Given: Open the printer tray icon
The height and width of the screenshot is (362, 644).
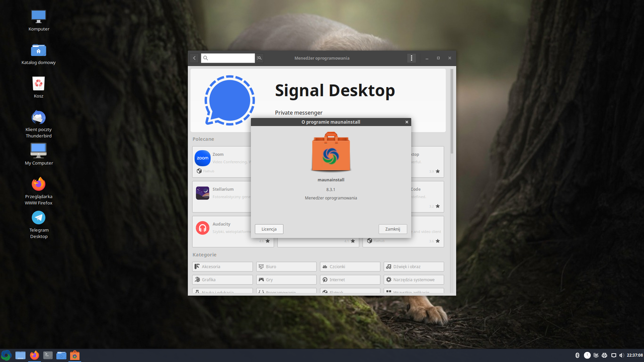Looking at the screenshot, I should (x=605, y=355).
